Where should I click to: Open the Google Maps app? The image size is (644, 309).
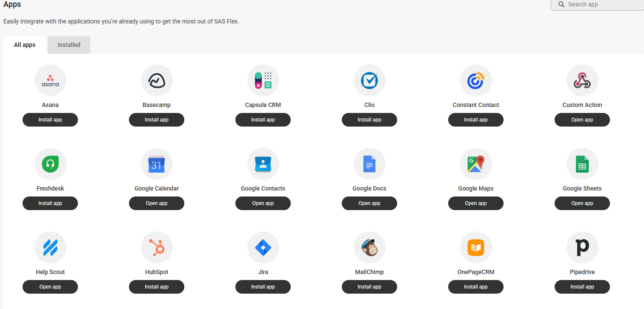476,203
